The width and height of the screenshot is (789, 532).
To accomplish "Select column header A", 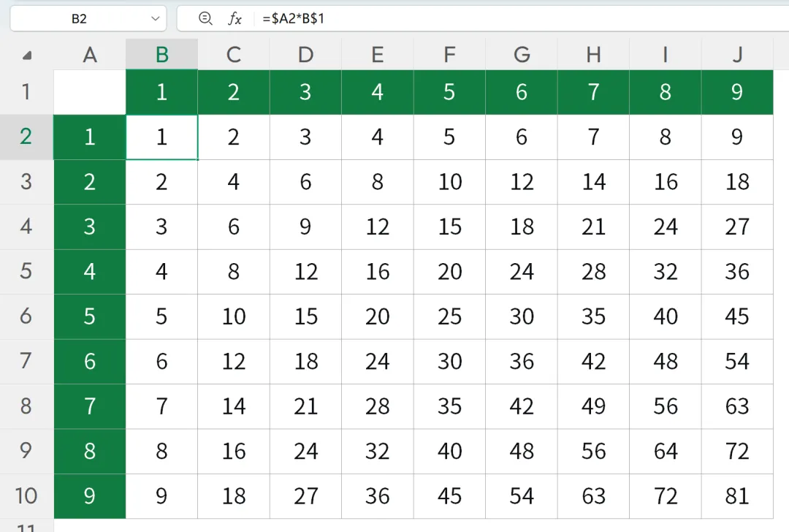I will pyautogui.click(x=90, y=54).
